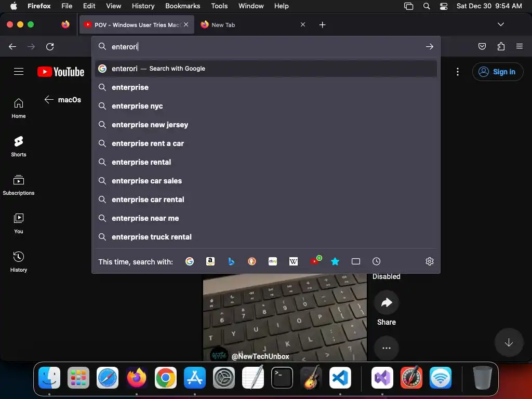The width and height of the screenshot is (532, 399).
Task: Search with Bing one-off icon
Action: pyautogui.click(x=231, y=261)
